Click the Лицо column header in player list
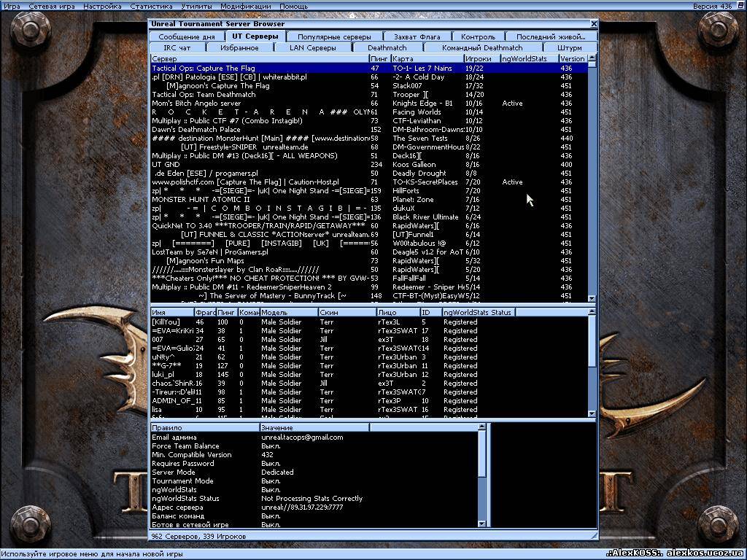The image size is (747, 560). pos(398,312)
